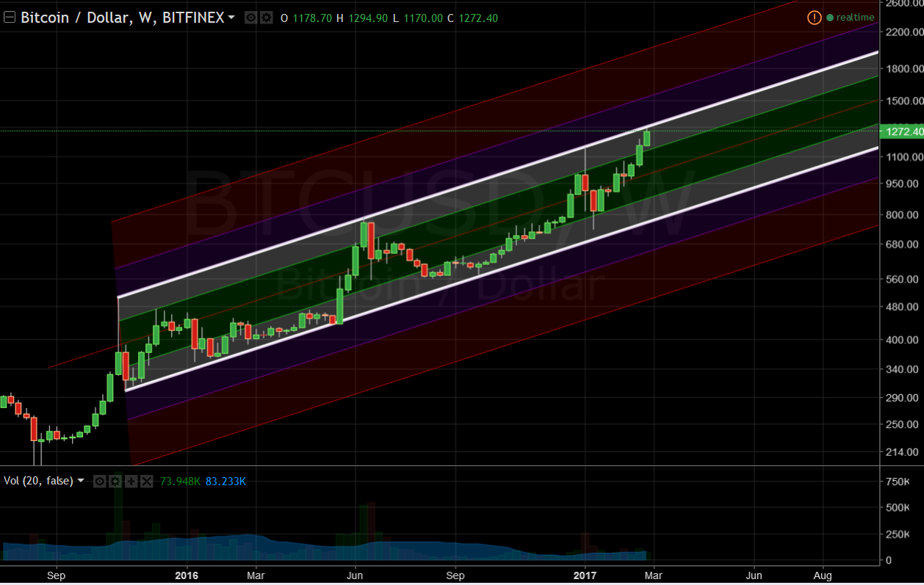Select the lower white channel line

pyautogui.click(x=502, y=269)
